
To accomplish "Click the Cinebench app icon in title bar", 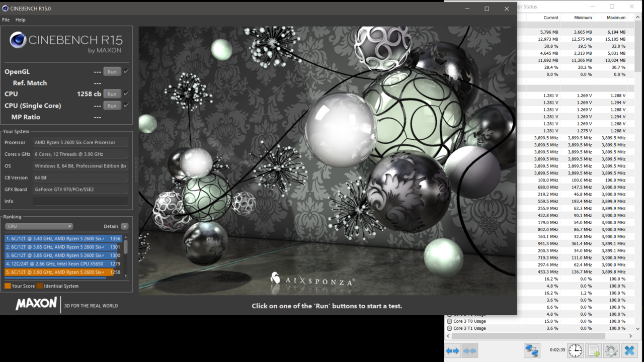I will pos(6,9).
